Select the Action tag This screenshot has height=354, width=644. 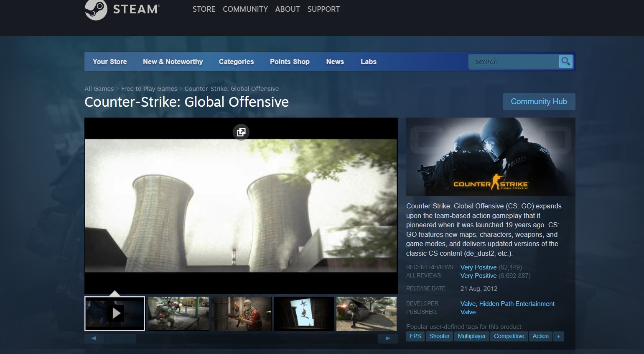540,336
